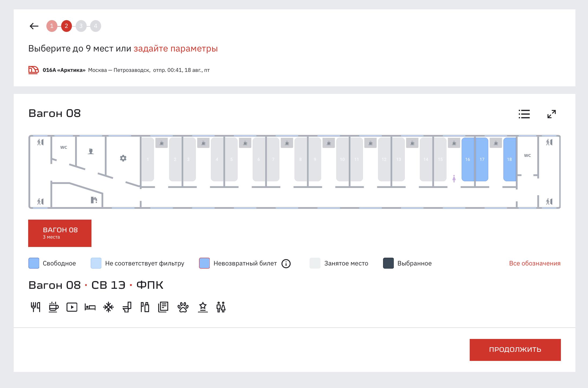
Task: Click the restaurant fork-and-knife amenity icon
Action: click(x=35, y=307)
